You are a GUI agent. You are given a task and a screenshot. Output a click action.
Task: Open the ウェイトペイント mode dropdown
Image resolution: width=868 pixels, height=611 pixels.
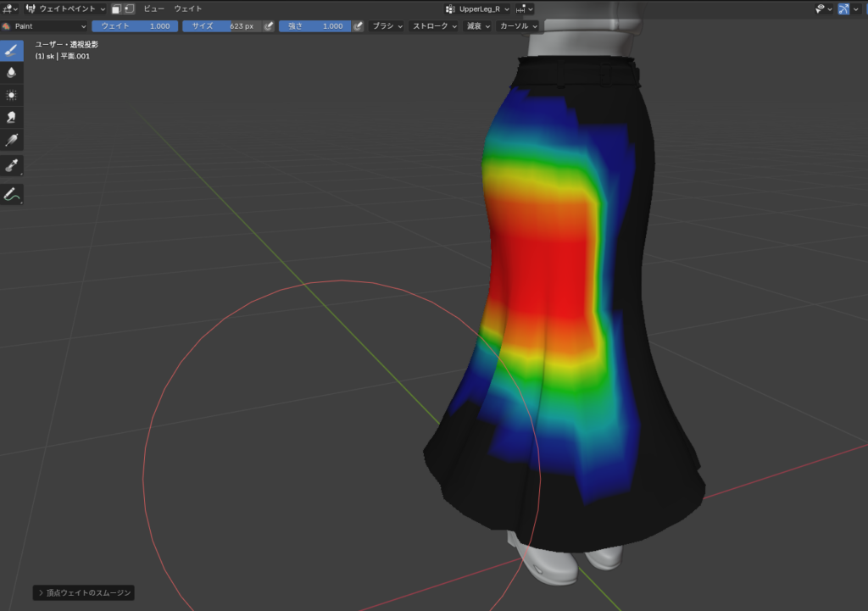coord(66,8)
